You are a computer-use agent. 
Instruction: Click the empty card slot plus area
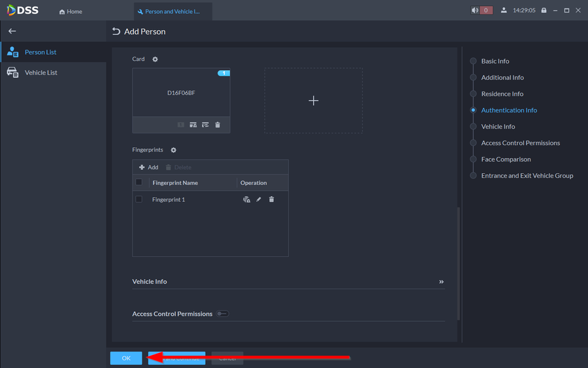coord(314,101)
